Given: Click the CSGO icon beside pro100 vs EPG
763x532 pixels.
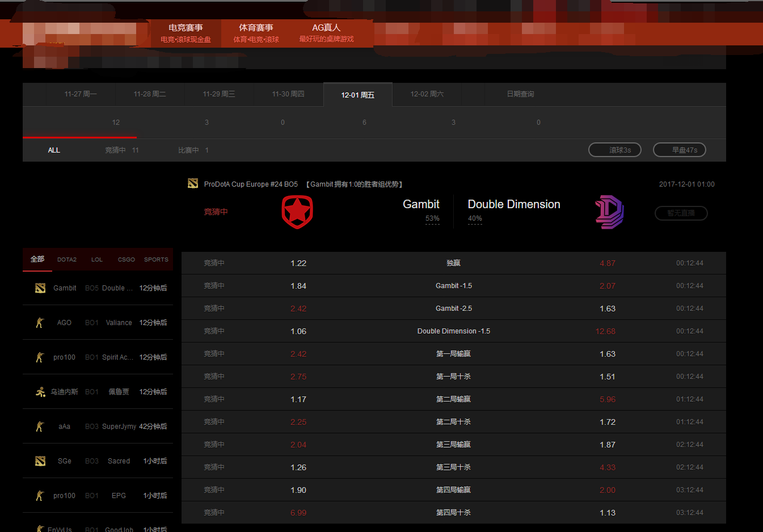Looking at the screenshot, I should pos(40,496).
